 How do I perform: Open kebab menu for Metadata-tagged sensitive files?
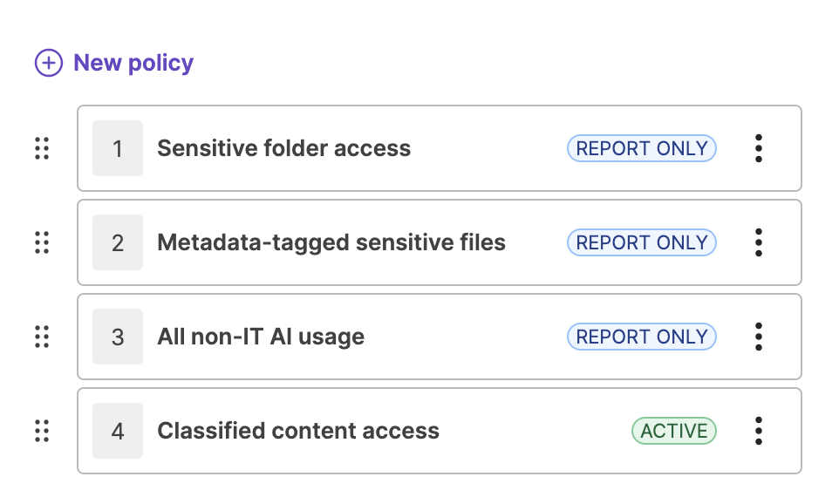coord(759,242)
